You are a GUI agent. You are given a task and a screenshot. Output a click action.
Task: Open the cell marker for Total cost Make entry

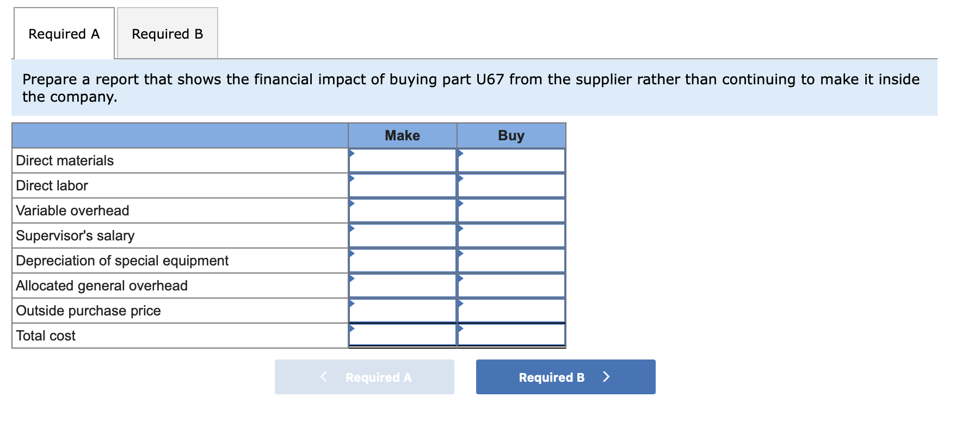(352, 328)
